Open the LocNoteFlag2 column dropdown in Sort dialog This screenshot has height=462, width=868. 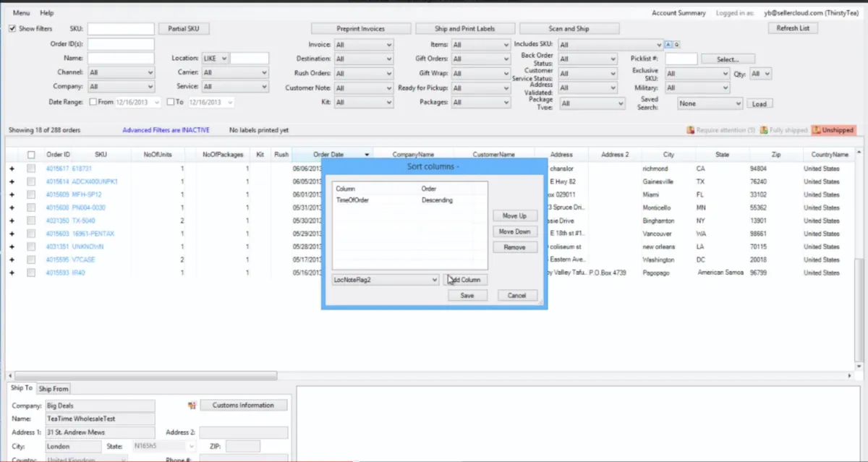pos(385,280)
